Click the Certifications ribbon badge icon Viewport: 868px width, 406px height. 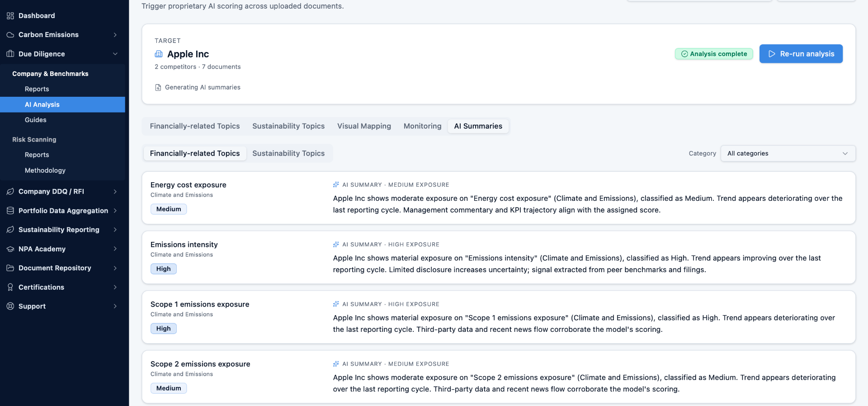point(10,287)
